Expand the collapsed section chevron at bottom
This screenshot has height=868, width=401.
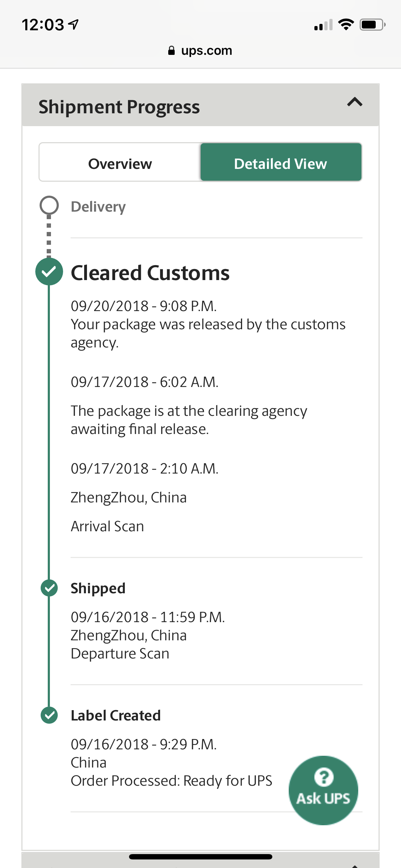coord(355,865)
